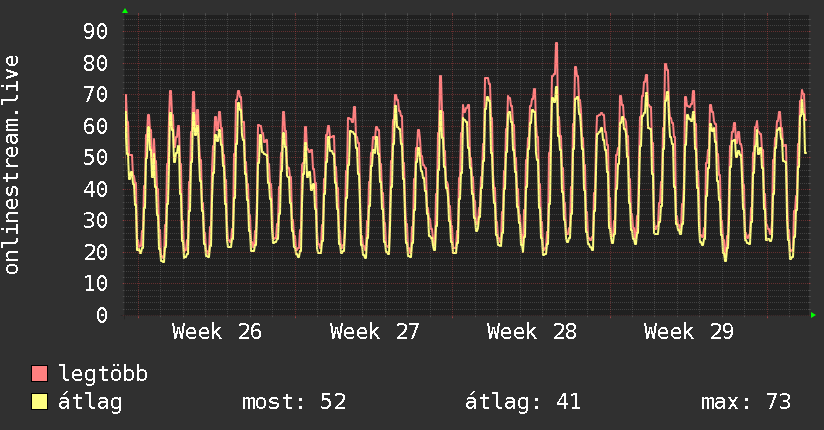Click the onlinestream.live vertical axis title
This screenshot has width=824, height=430.
12,165
